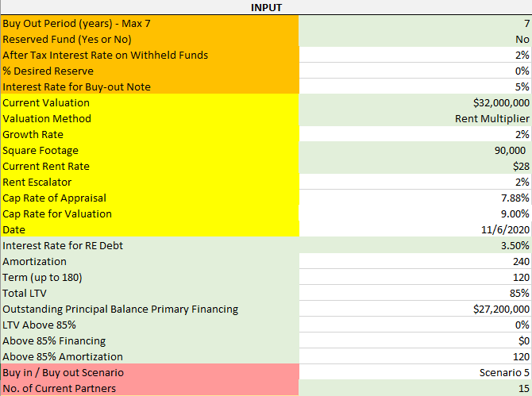Click the Current Rent Rate value $28

pos(415,166)
